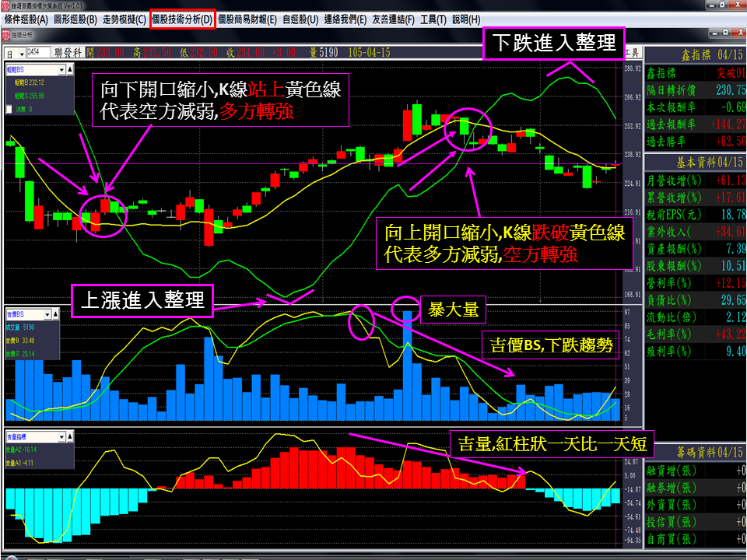This screenshot has height=560, width=747.
Task: Select the 融券增(張) row
Action: (x=695, y=488)
